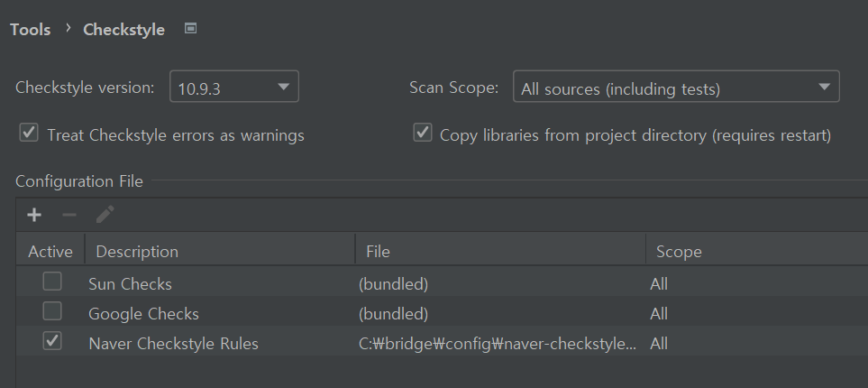Click the Description column header
Viewport: 868px width, 388px height.
click(x=220, y=251)
